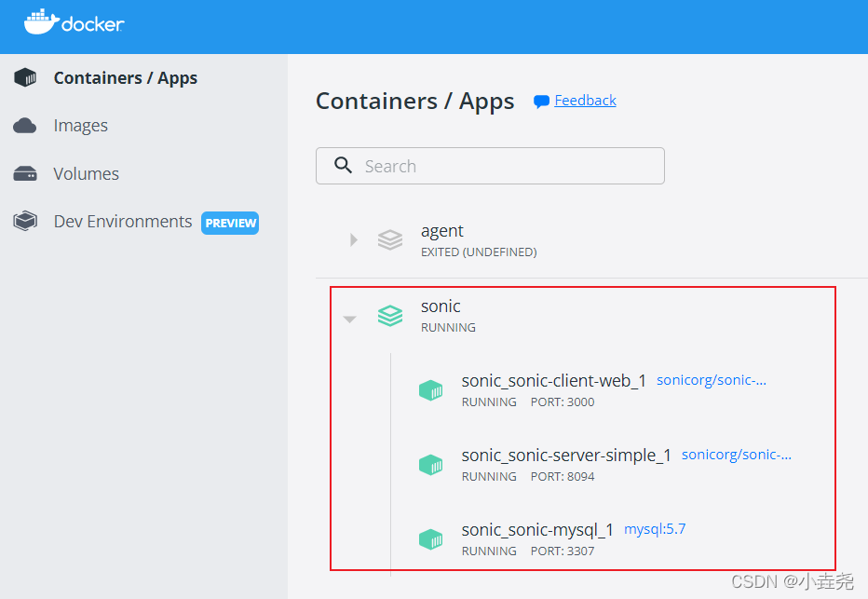Open the mysql:5.7 image link
868x599 pixels.
pos(655,529)
